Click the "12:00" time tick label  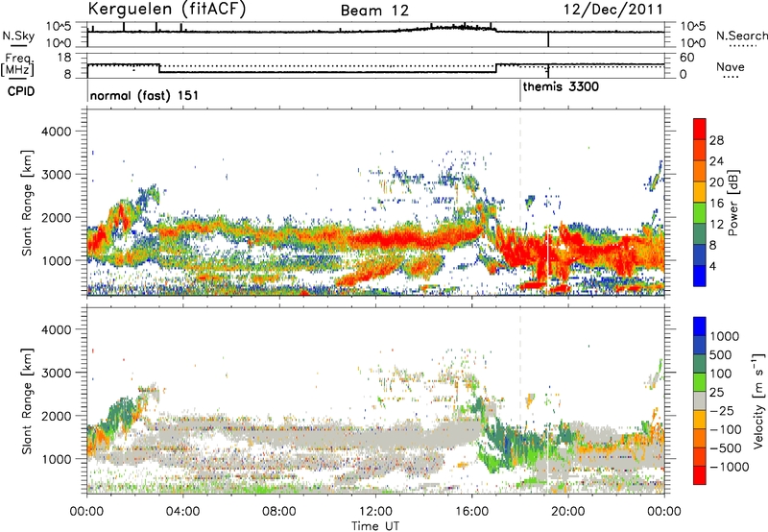pos(375,512)
